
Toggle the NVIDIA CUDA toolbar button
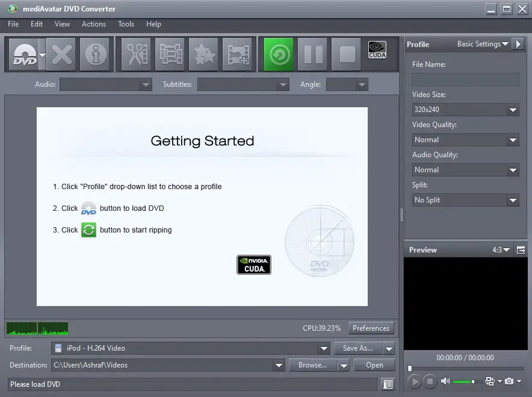tap(377, 50)
